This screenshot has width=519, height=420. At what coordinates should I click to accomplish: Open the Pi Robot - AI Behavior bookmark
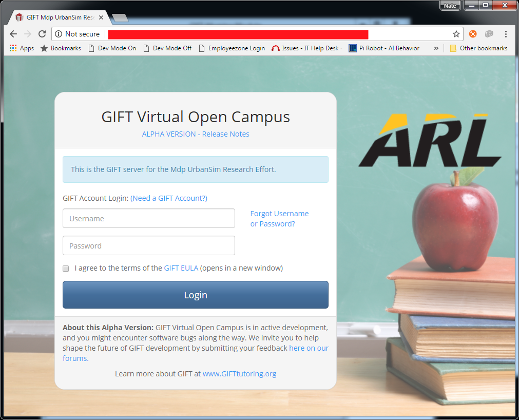384,48
